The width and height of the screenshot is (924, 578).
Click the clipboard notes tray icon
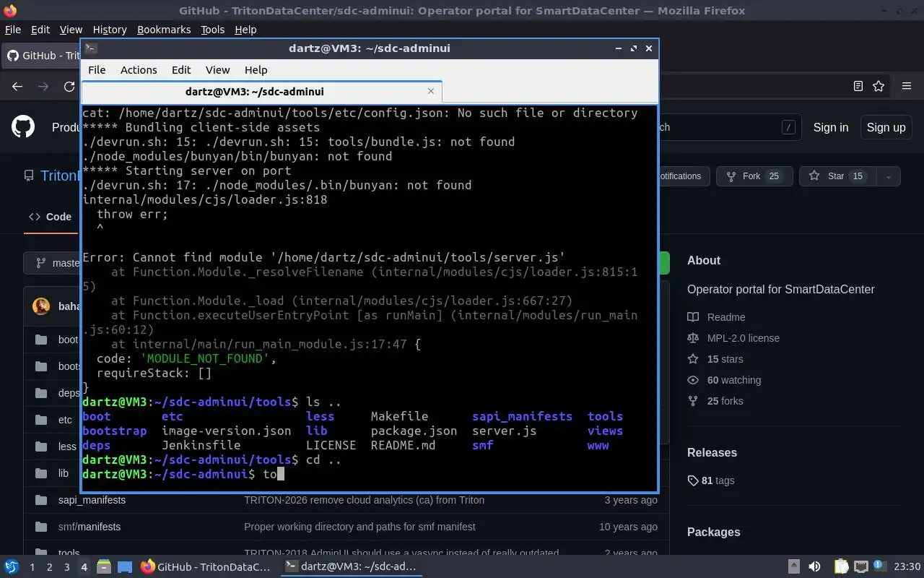pyautogui.click(x=841, y=566)
